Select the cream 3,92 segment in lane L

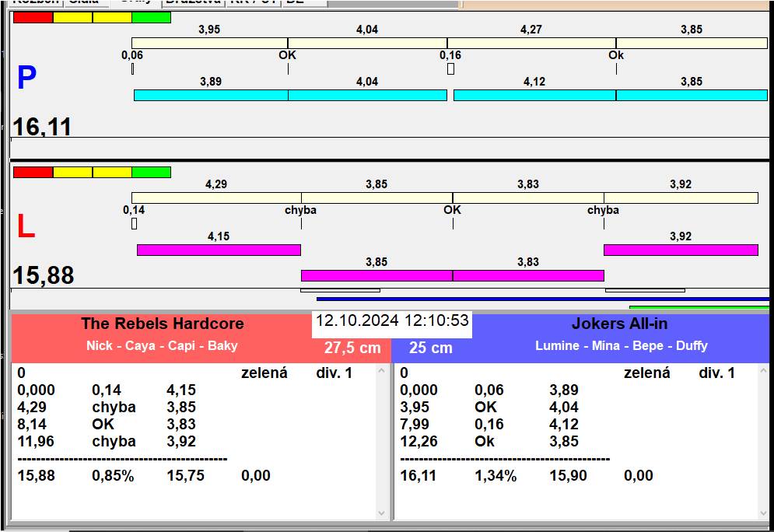(681, 198)
